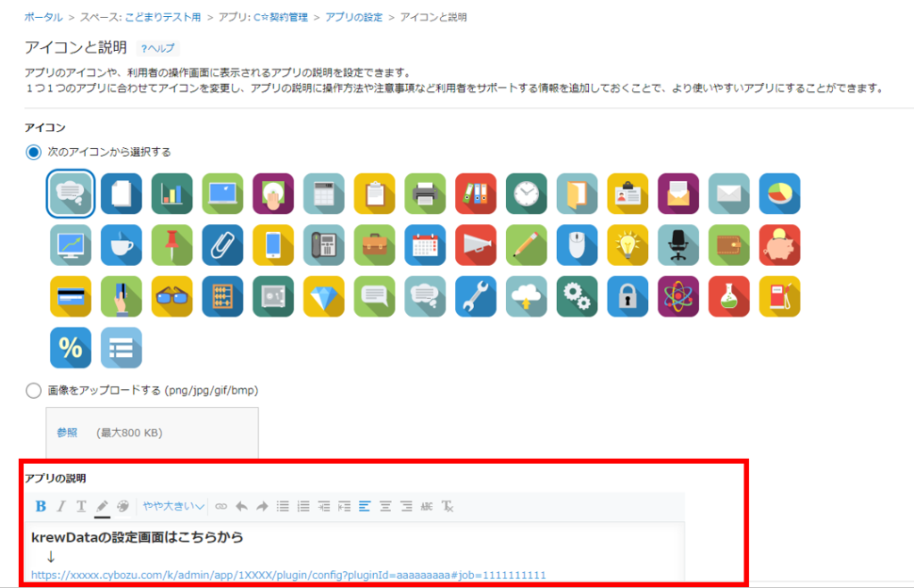Choose the blue pie chart icon
This screenshot has height=588, width=914.
coord(780,194)
